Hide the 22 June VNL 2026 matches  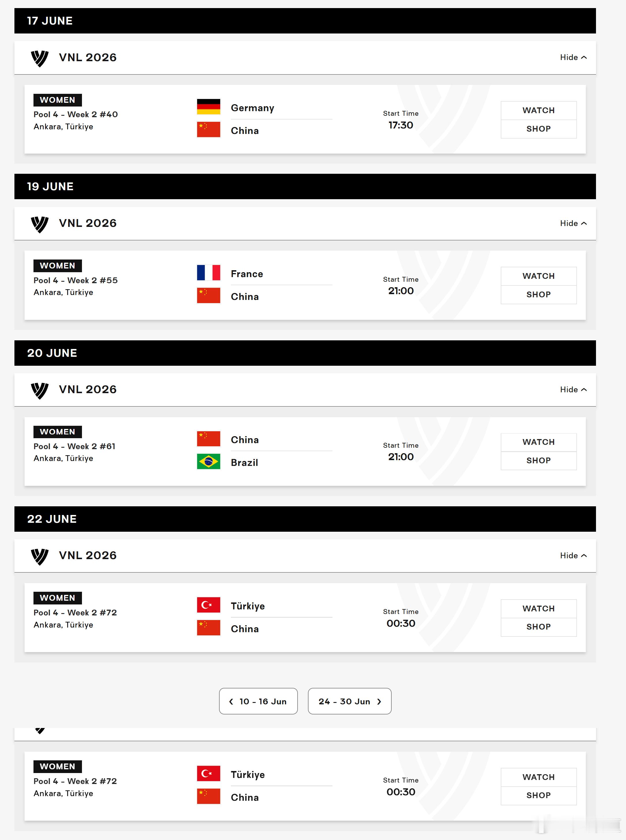(573, 555)
